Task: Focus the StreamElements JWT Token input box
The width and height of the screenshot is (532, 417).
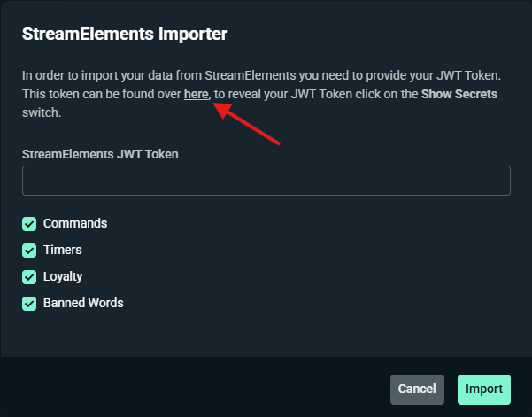Action: coord(266,181)
